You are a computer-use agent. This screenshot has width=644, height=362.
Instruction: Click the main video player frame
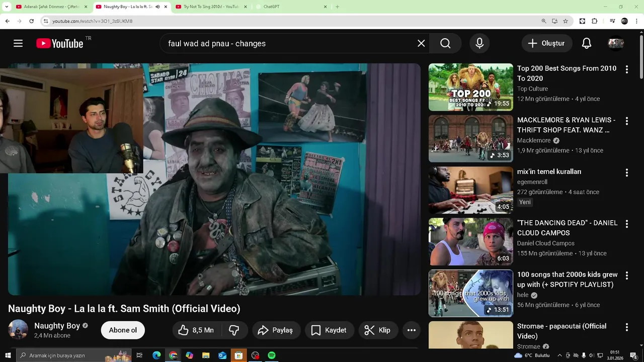(x=214, y=179)
